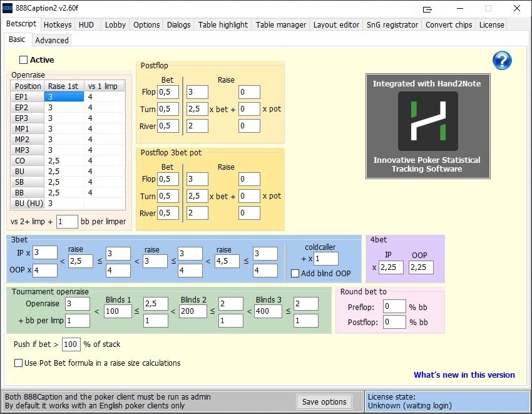Click the 3bet OOP x field
Viewport: 532px width, 414px height.
[45, 271]
